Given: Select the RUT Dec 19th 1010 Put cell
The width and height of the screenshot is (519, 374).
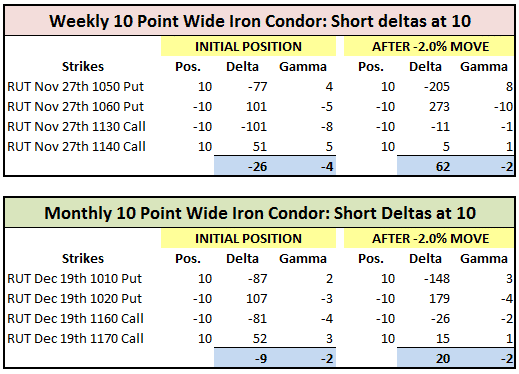Looking at the screenshot, I should 75,279.
